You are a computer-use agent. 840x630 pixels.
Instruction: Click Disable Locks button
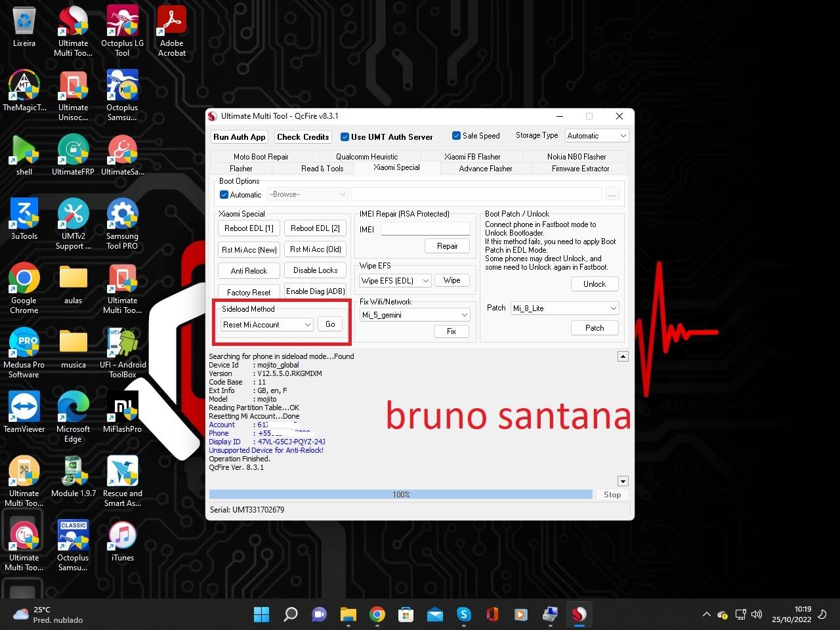pos(316,270)
